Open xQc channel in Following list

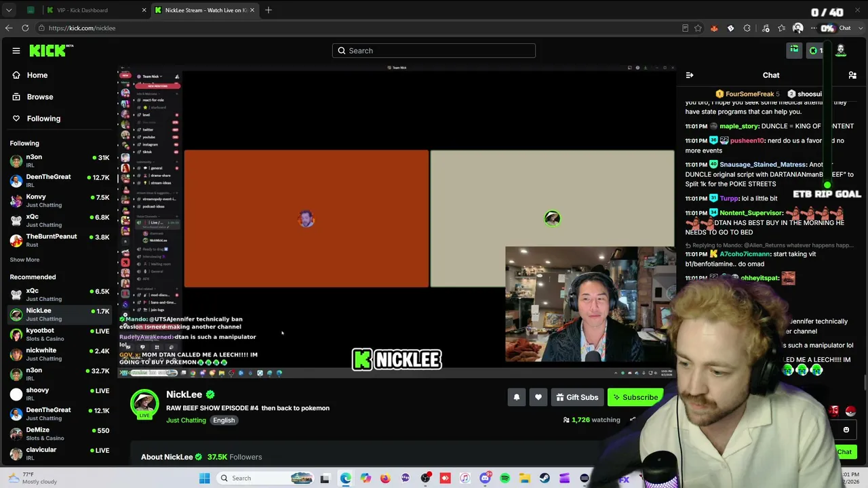point(60,220)
